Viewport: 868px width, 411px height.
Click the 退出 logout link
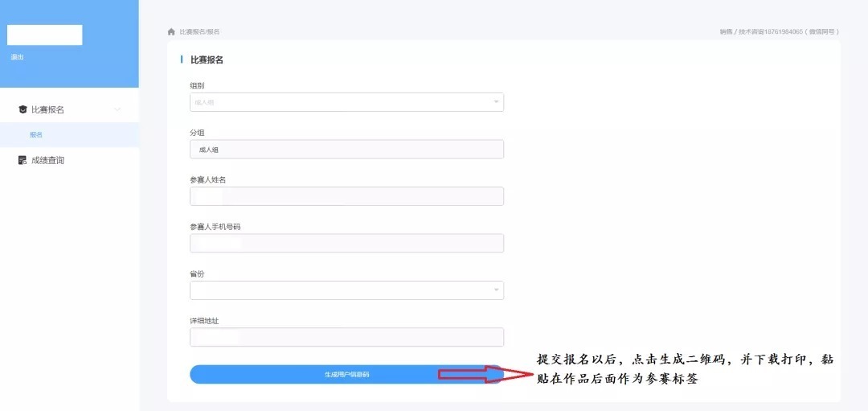pos(17,57)
